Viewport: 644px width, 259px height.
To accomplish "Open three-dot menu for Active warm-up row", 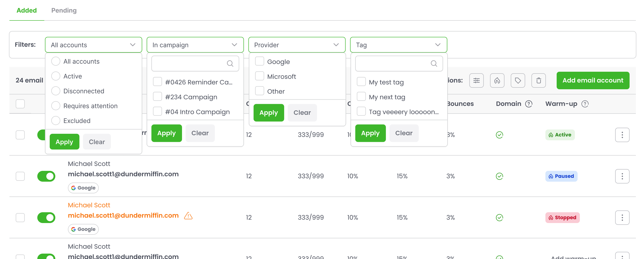I will click(x=622, y=135).
